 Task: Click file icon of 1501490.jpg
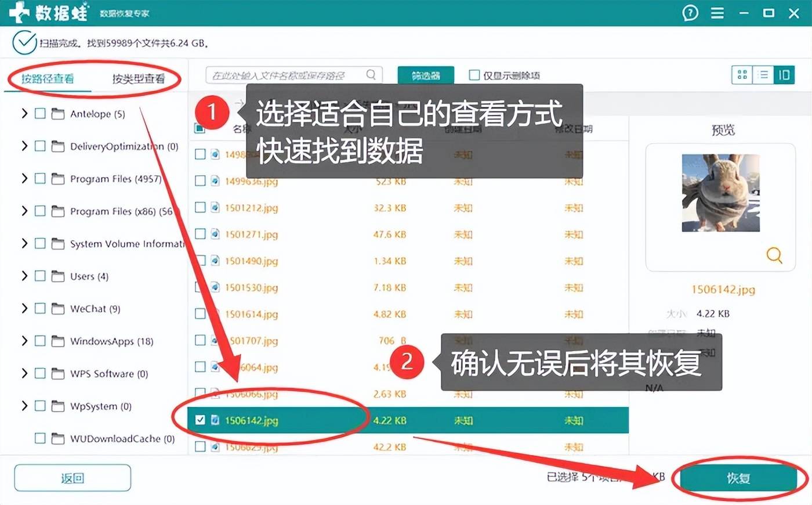[x=215, y=261]
